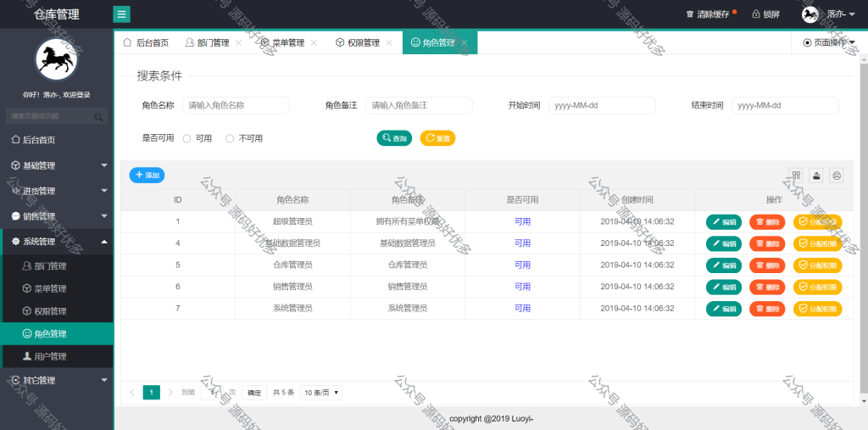Open the table column filter grid icon
868x430 pixels.
(796, 176)
